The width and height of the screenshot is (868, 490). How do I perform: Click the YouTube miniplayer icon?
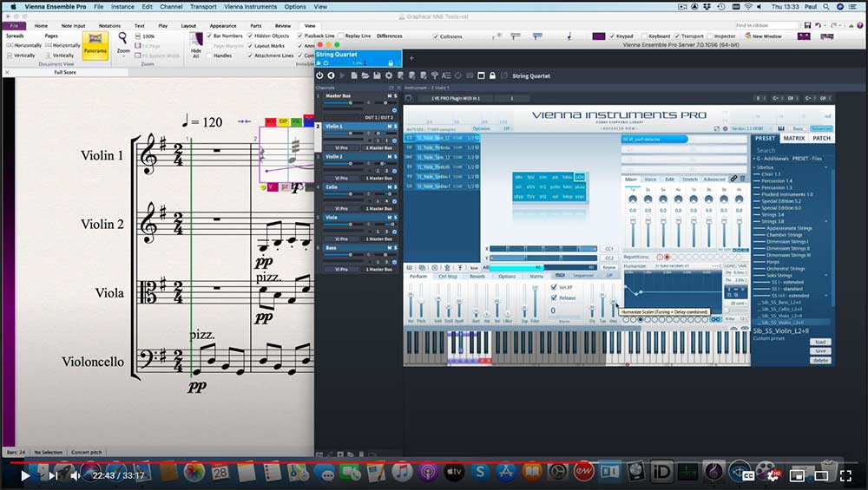[797, 475]
